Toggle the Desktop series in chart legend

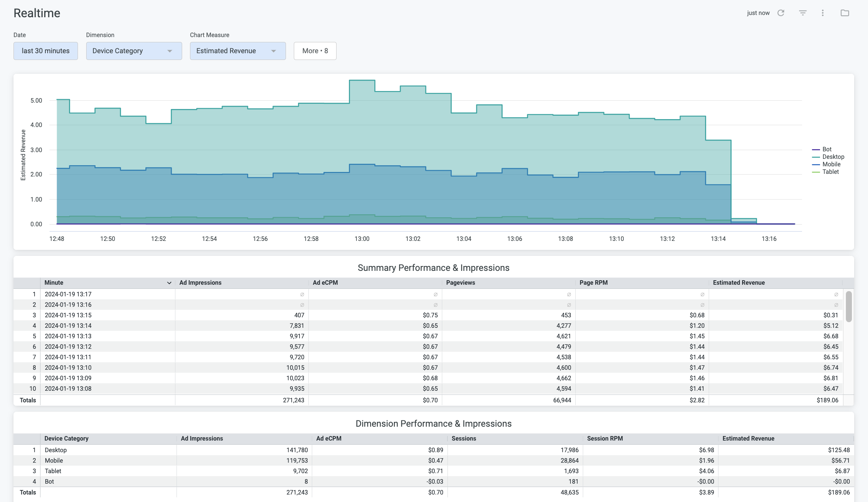tap(828, 157)
